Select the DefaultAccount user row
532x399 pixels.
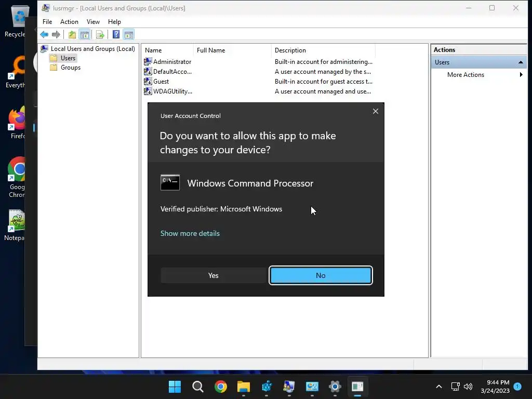(x=259, y=72)
